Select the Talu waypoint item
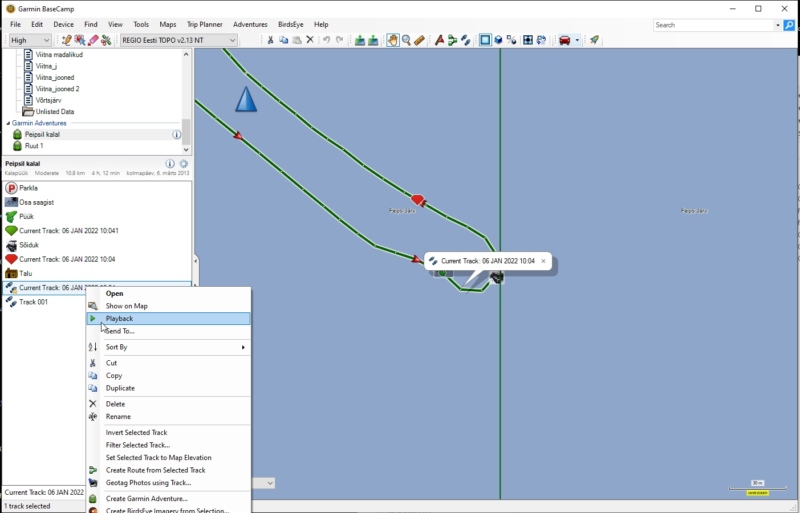 97,274
